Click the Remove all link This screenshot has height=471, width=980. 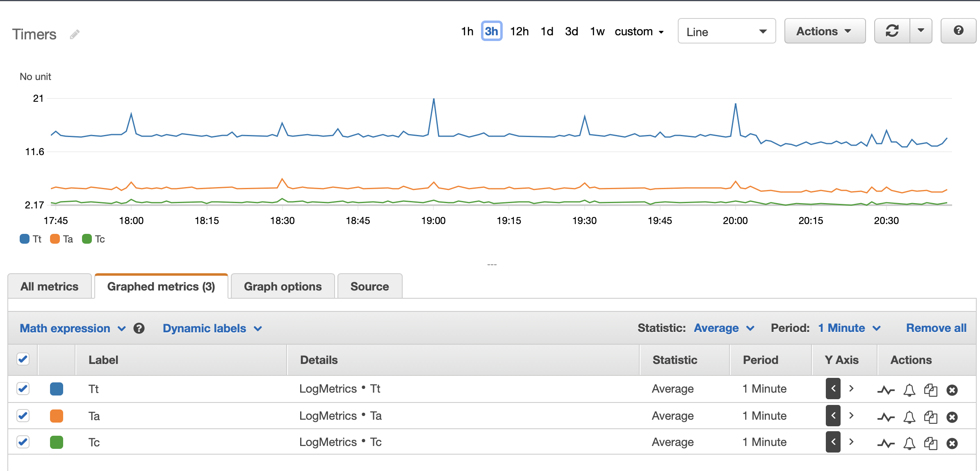pyautogui.click(x=936, y=328)
